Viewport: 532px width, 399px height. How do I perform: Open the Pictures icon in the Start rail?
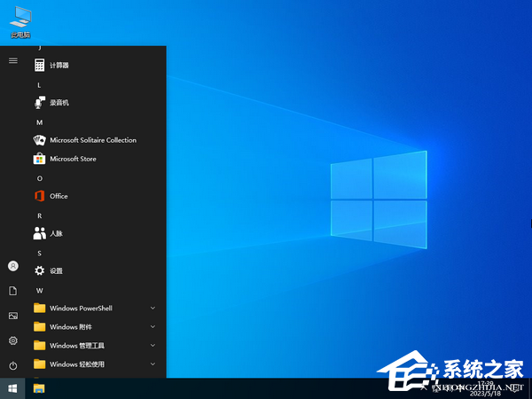tap(13, 316)
